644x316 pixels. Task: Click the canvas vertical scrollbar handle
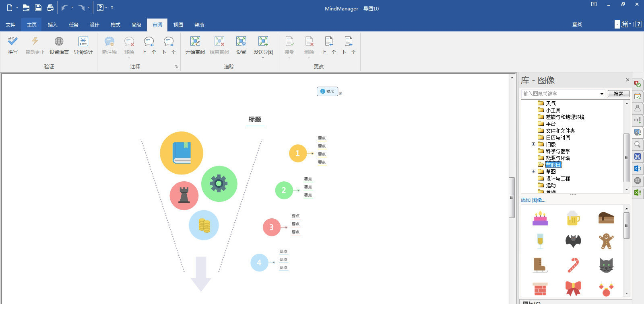click(x=512, y=197)
